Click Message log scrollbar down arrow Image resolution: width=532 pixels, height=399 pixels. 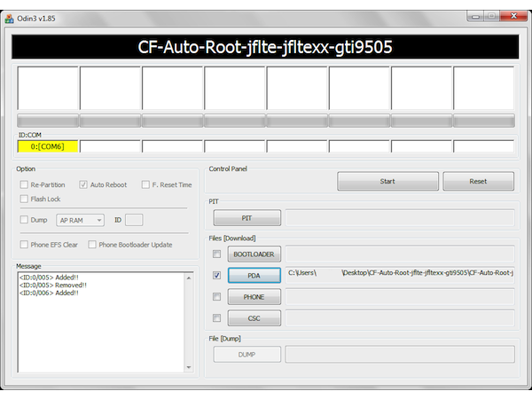[189, 367]
